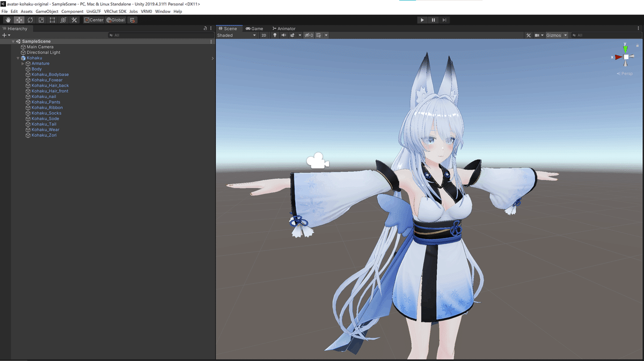Open custom editor tools
The width and height of the screenshot is (644, 361).
[x=74, y=20]
